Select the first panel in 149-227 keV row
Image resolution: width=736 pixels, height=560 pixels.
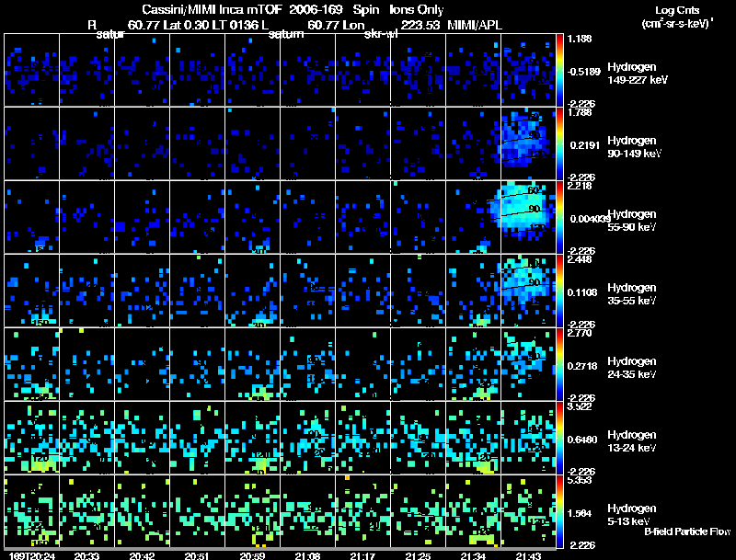point(31,70)
